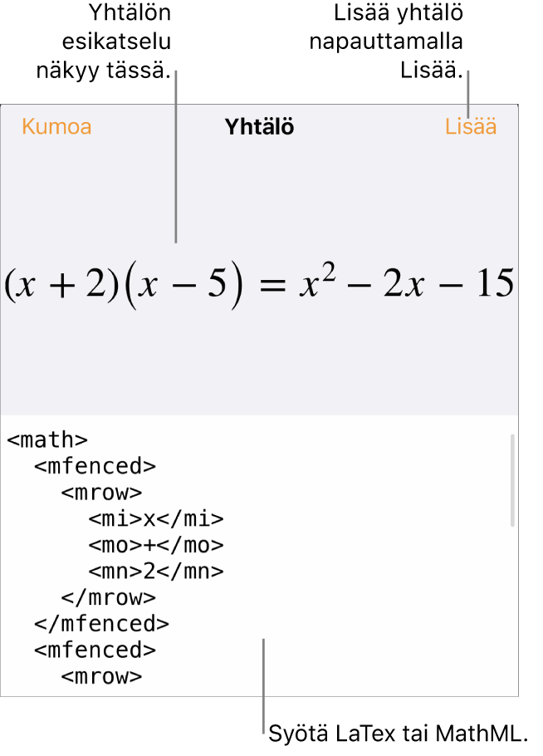Click the </mfenced> closing tag line
The height and width of the screenshot is (756, 543).
(x=101, y=623)
